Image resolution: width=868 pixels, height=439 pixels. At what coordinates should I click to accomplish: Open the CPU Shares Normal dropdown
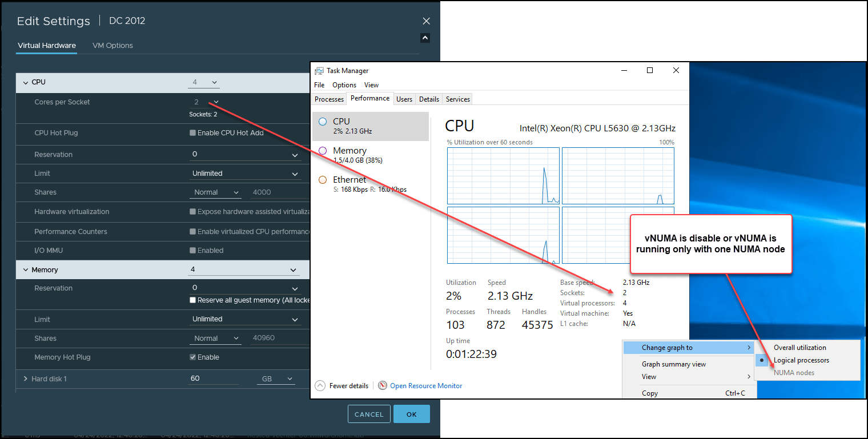coord(215,192)
